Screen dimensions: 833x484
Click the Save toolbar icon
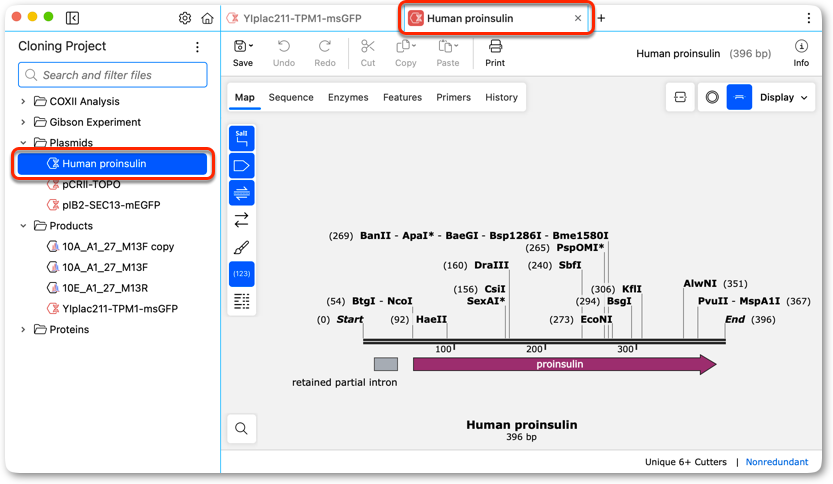coord(240,47)
